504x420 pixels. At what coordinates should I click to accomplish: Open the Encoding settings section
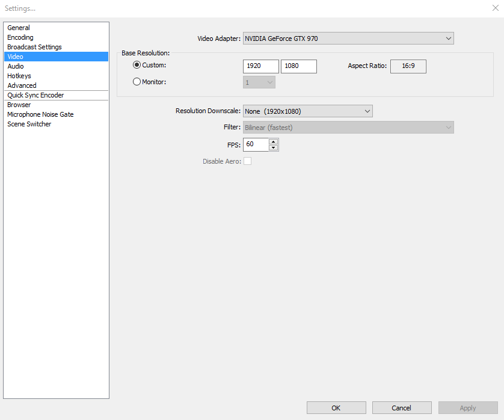tap(57, 37)
